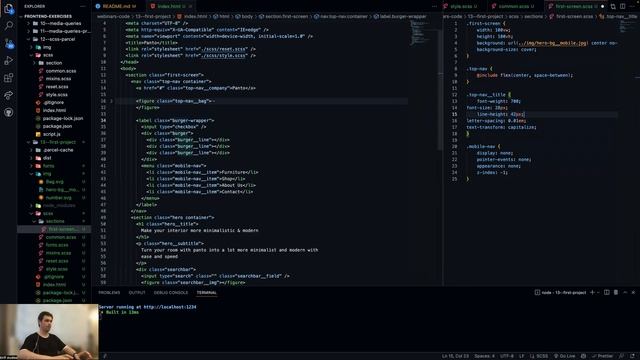640x360 pixels.
Task: Open Bag.svg in the img folder
Action: [x=54, y=182]
